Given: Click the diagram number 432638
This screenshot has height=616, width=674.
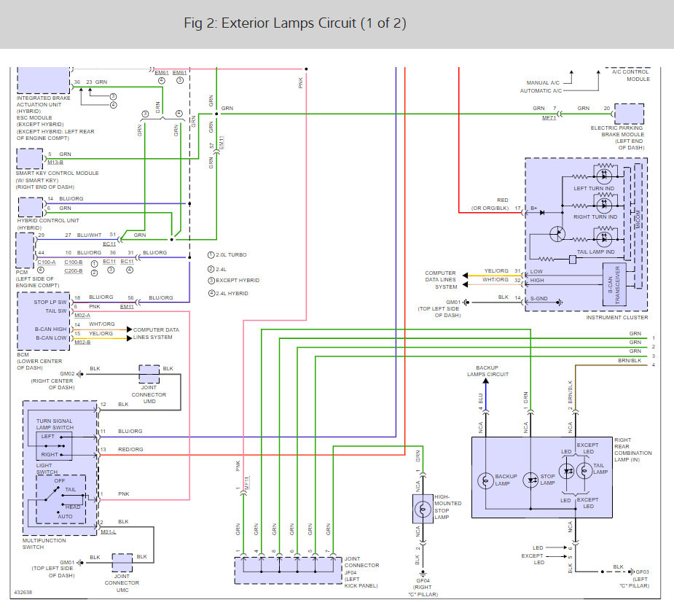Looking at the screenshot, I should [23, 593].
